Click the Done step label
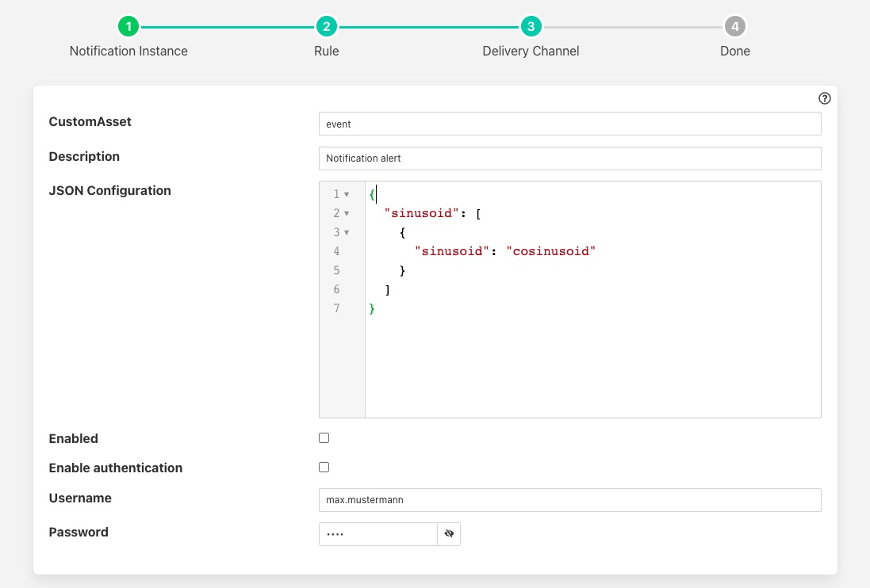This screenshot has width=870, height=588. 735,52
